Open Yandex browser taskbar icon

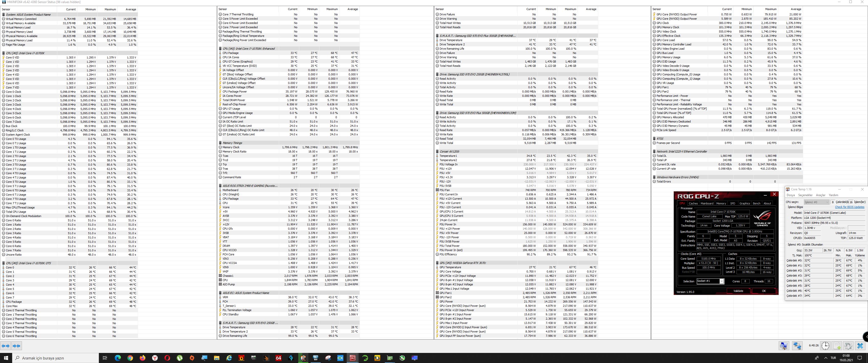point(155,358)
